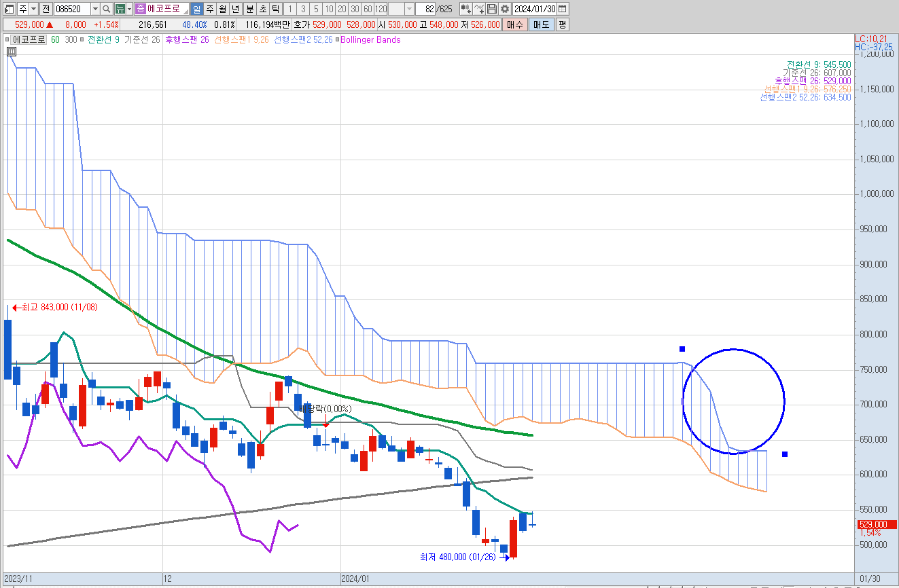Click the Bollinger Bands legend label
This screenshot has width=899, height=588.
[370, 40]
